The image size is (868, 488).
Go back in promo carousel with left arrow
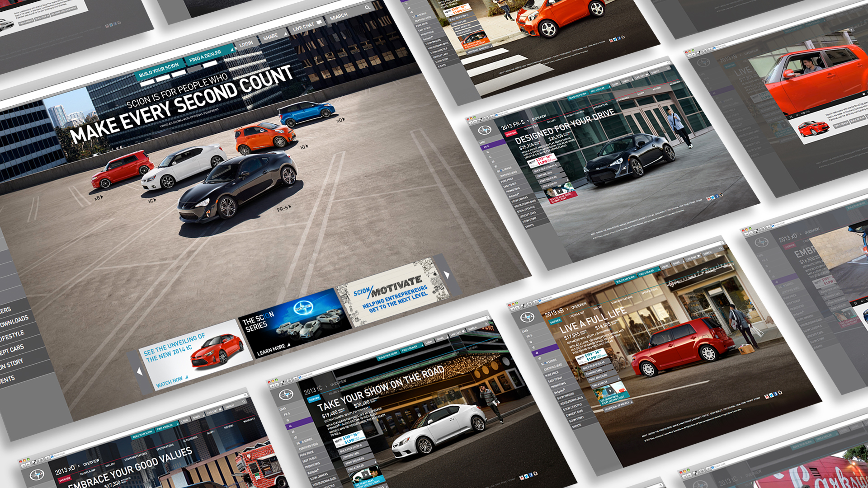pos(139,371)
